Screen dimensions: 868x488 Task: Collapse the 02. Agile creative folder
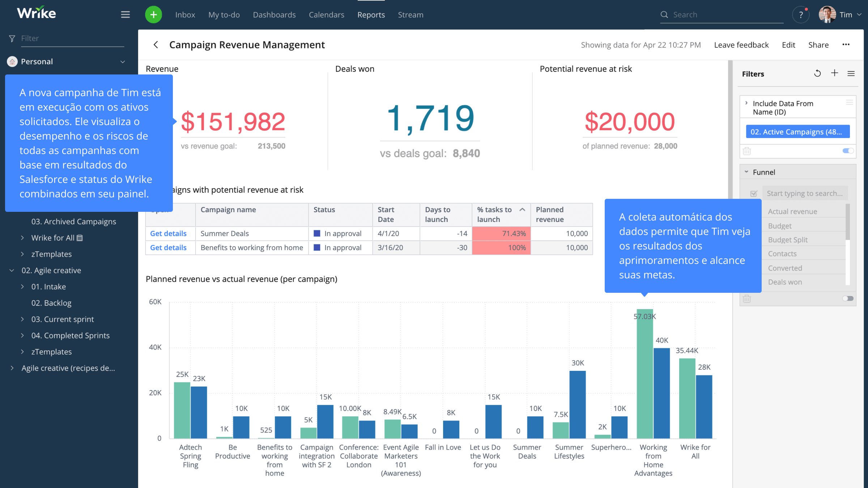[12, 270]
